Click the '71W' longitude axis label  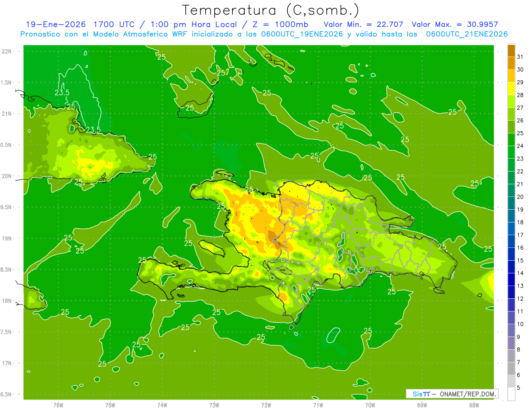pos(318,405)
